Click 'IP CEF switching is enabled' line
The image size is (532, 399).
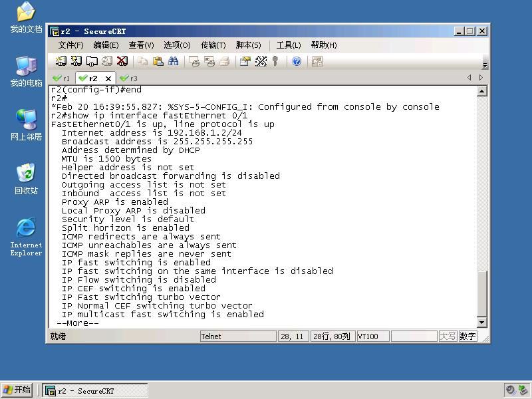tap(134, 289)
